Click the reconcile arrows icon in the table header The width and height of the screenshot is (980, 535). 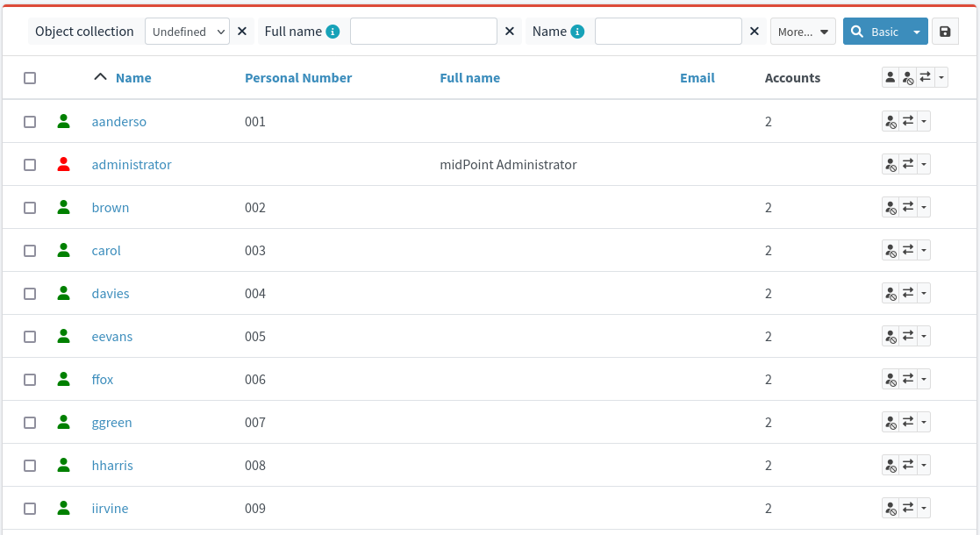(925, 77)
